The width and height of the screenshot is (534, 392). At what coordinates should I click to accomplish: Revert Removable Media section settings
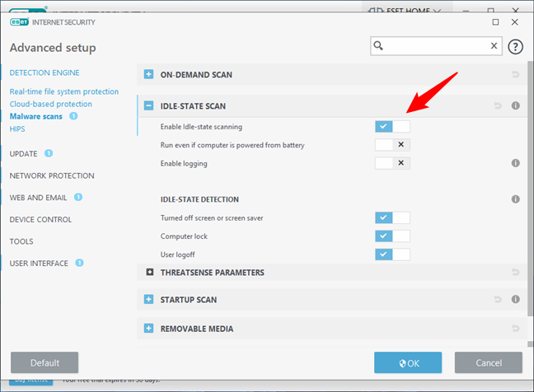(x=515, y=329)
